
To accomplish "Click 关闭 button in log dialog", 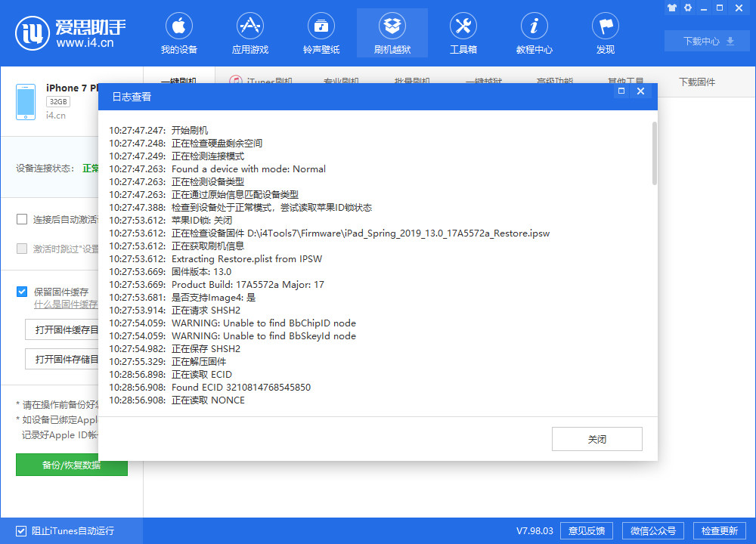I will pyautogui.click(x=597, y=439).
